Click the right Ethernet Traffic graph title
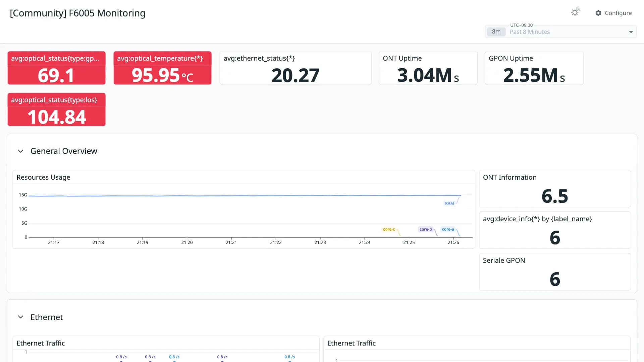 (351, 343)
